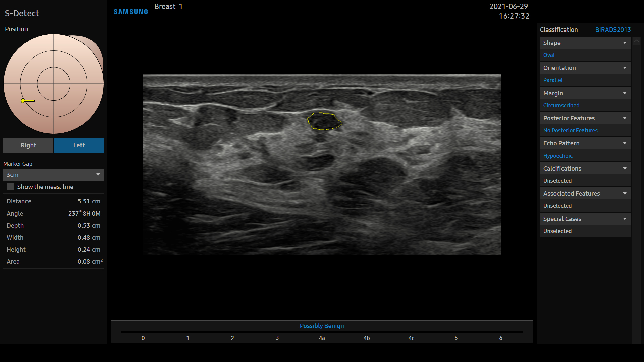Click the 4a mark on BI-RADS scale
The width and height of the screenshot is (644, 362).
[x=322, y=338]
